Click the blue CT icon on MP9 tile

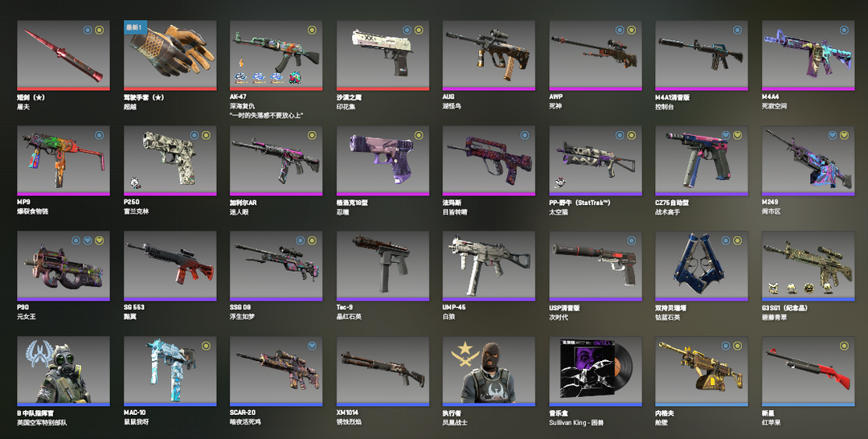100,135
